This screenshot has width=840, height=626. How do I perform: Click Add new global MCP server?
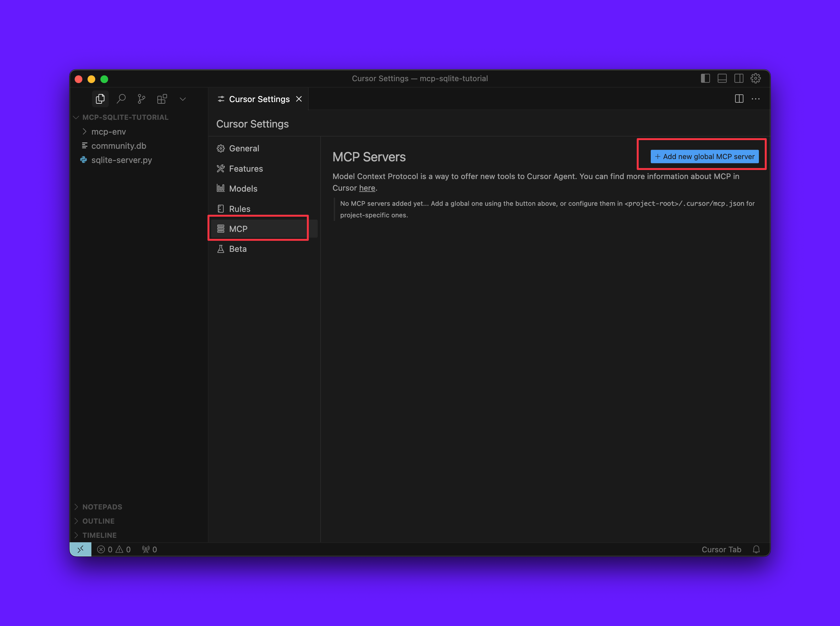pyautogui.click(x=705, y=156)
